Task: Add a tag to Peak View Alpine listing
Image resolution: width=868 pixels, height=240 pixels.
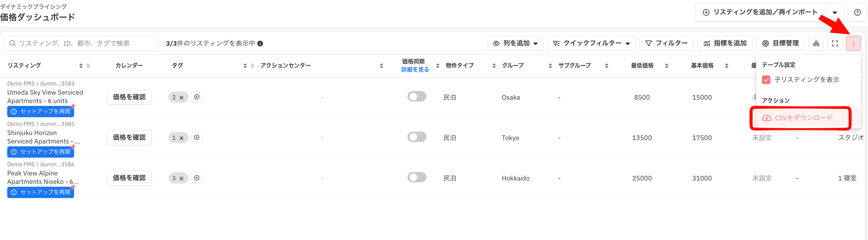Action: [x=197, y=178]
